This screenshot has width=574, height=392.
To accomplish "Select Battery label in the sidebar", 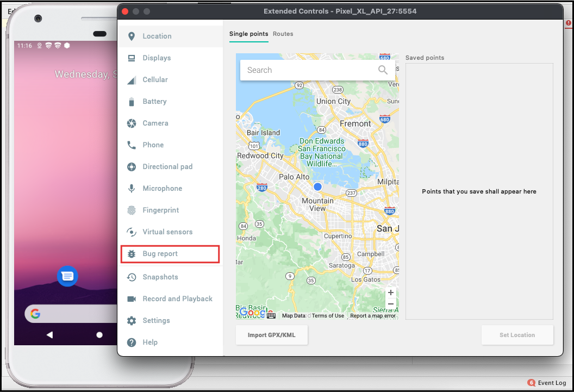I will [x=154, y=101].
